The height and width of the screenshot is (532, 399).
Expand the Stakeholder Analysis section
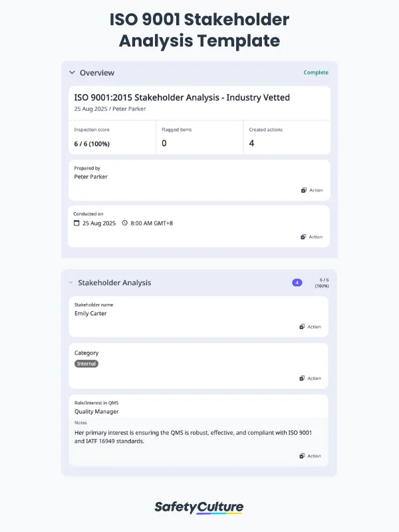pyautogui.click(x=71, y=282)
